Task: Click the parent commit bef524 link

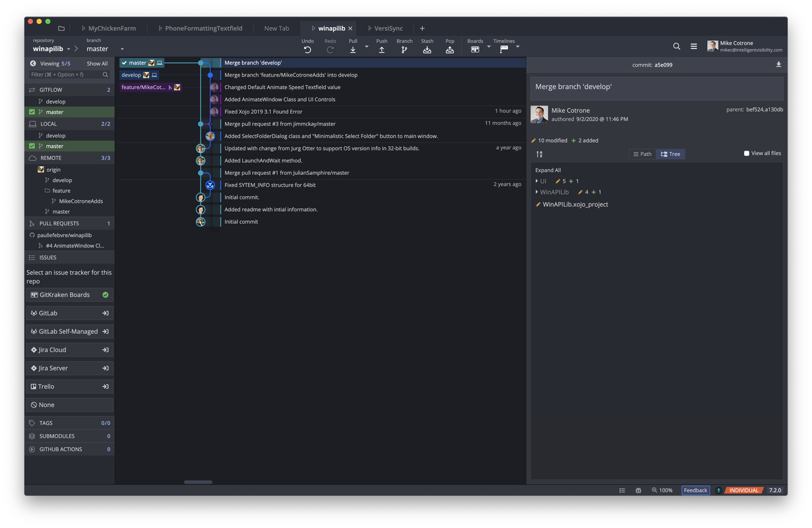Action: (x=755, y=110)
